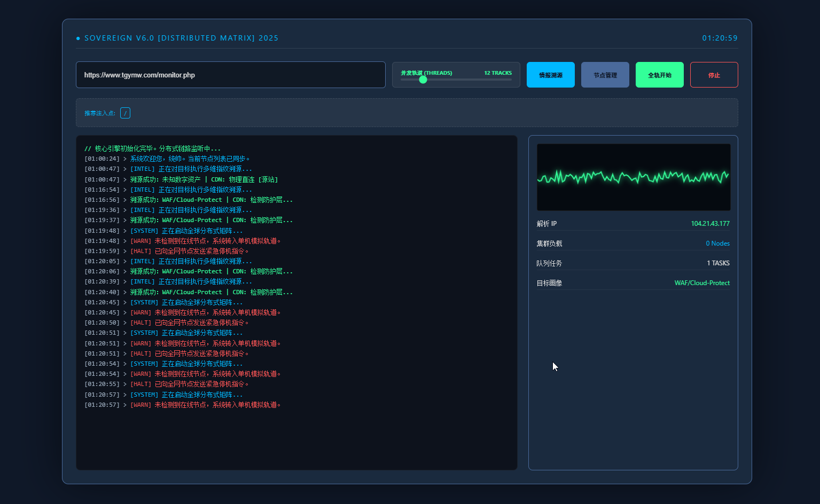Click the green threads slider handle
The width and height of the screenshot is (820, 504).
423,80
